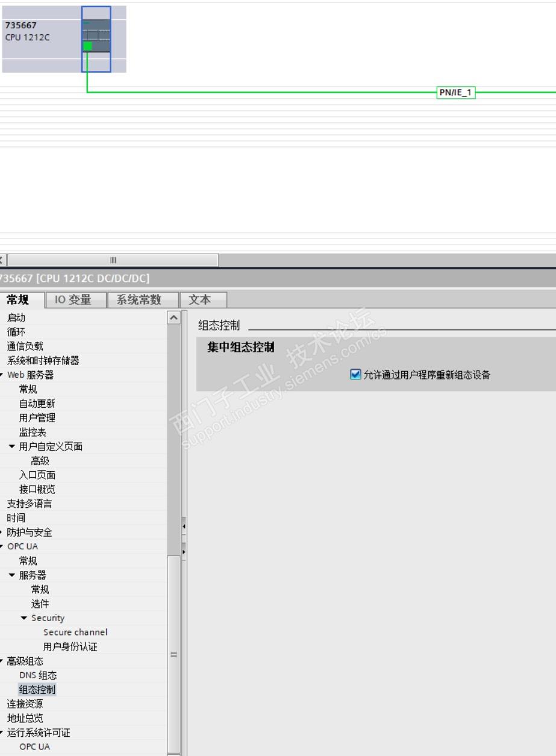The height and width of the screenshot is (756, 556).
Task: Select Secure channel in the tree
Action: pyautogui.click(x=75, y=633)
